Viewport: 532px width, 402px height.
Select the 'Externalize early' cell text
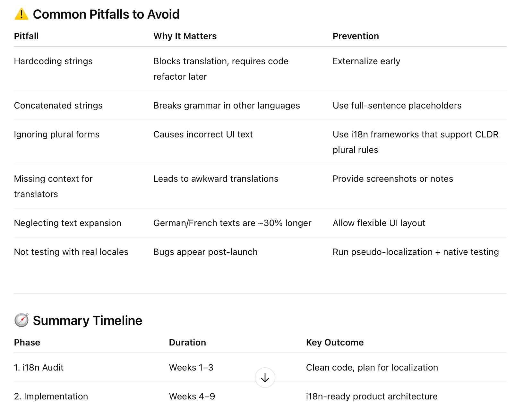click(366, 61)
